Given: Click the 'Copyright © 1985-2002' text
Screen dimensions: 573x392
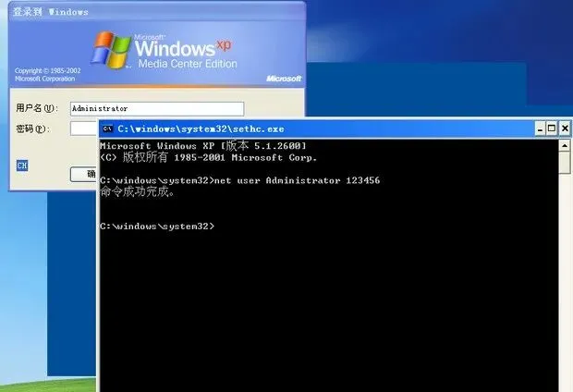Looking at the screenshot, I should click(x=47, y=70).
